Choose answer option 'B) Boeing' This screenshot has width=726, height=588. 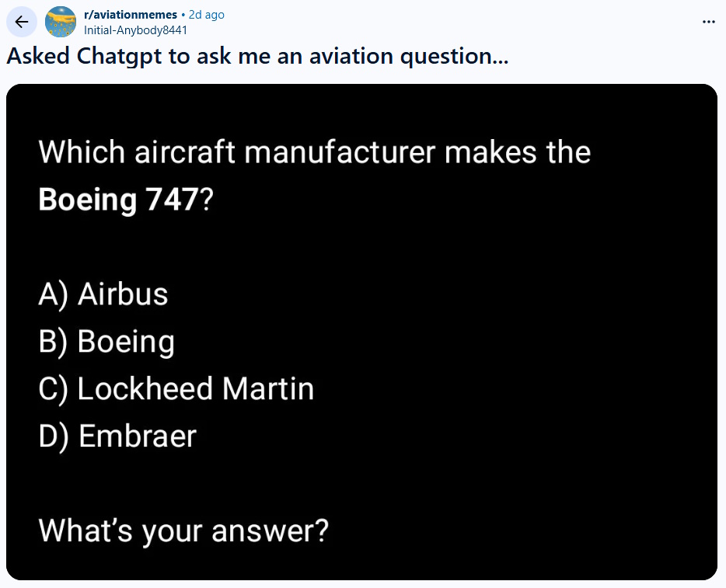point(106,342)
